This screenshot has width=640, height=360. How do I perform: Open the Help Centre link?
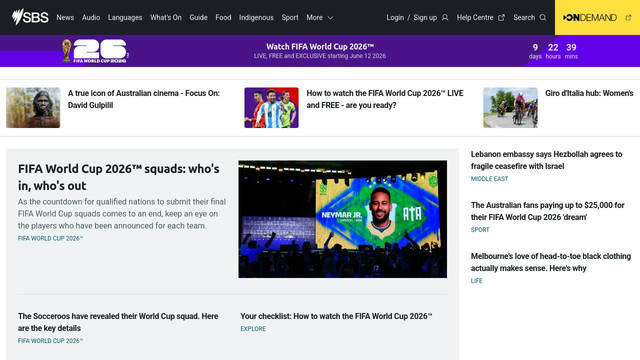click(475, 18)
